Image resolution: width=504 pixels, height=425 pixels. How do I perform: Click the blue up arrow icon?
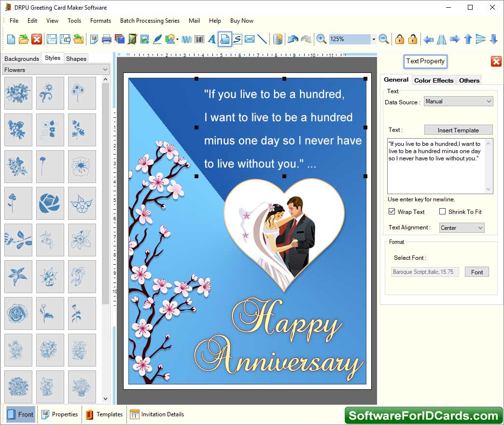(468, 39)
